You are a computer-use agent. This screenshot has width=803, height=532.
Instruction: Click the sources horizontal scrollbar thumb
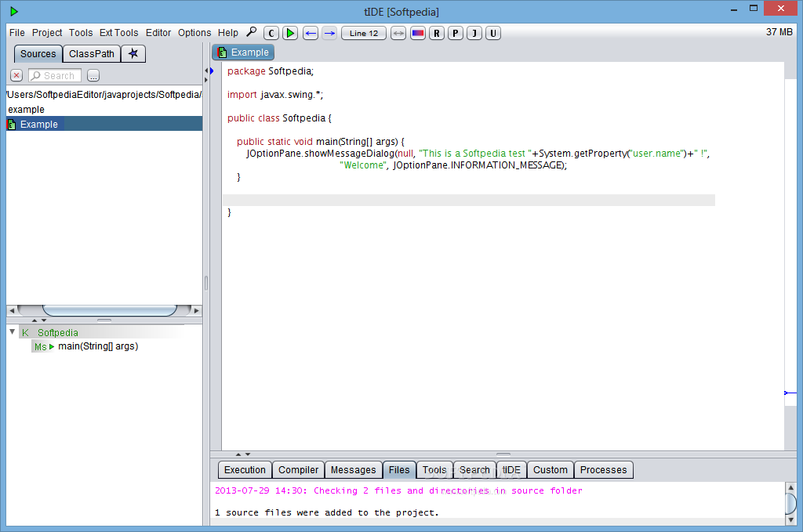(x=110, y=310)
